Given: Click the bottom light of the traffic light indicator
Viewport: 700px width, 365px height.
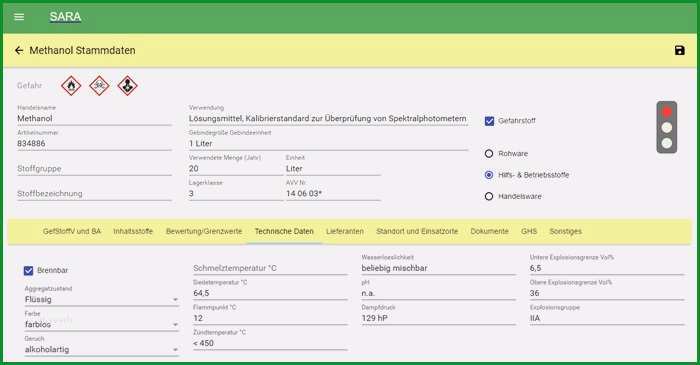Looking at the screenshot, I should (667, 143).
